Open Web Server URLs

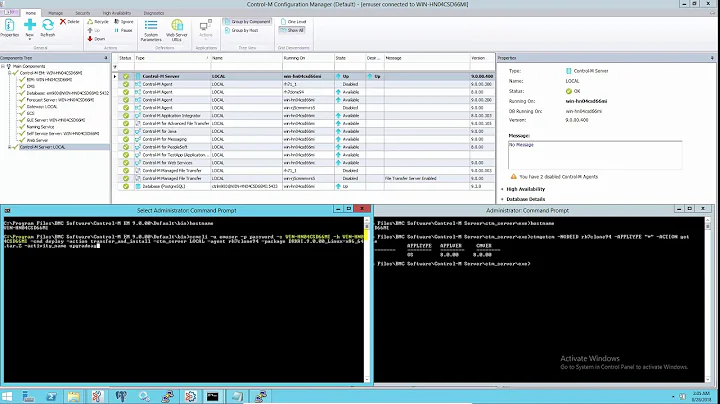click(x=177, y=30)
